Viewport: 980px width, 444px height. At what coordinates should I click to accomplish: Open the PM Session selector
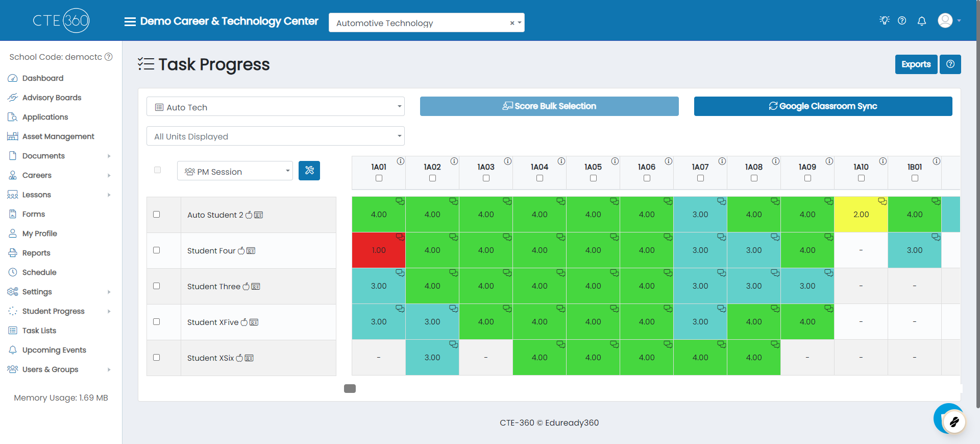tap(235, 171)
